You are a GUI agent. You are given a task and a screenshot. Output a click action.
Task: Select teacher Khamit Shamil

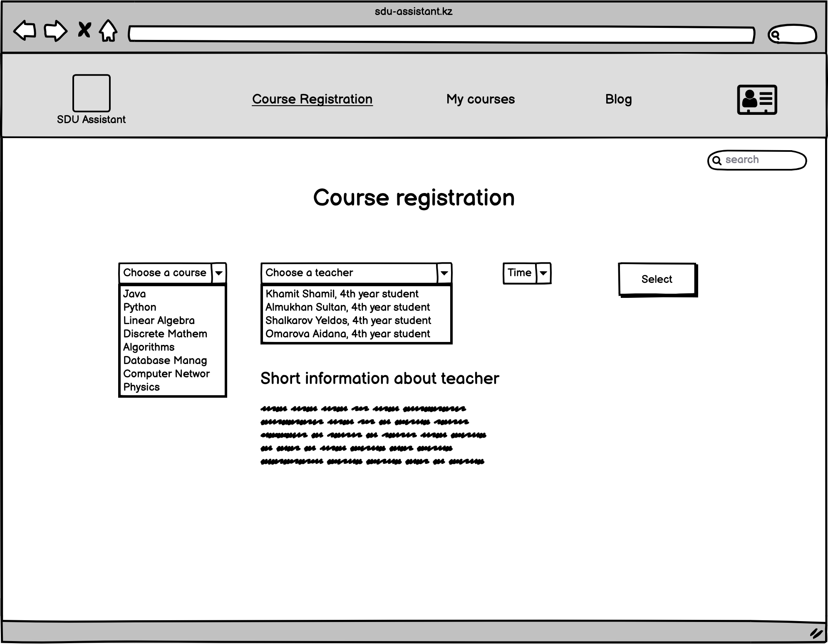(357, 294)
